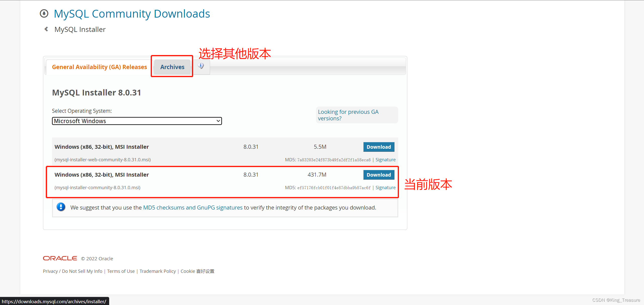Click the Signature link for 431.7M installer
This screenshot has height=305, width=644.
point(386,187)
